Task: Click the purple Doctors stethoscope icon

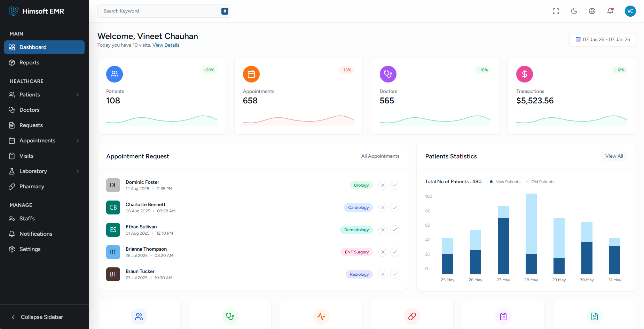Action: coord(388,74)
